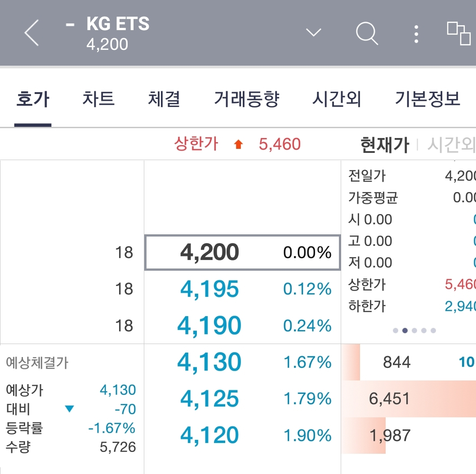Switch to the 차트 tab

pyautogui.click(x=98, y=99)
